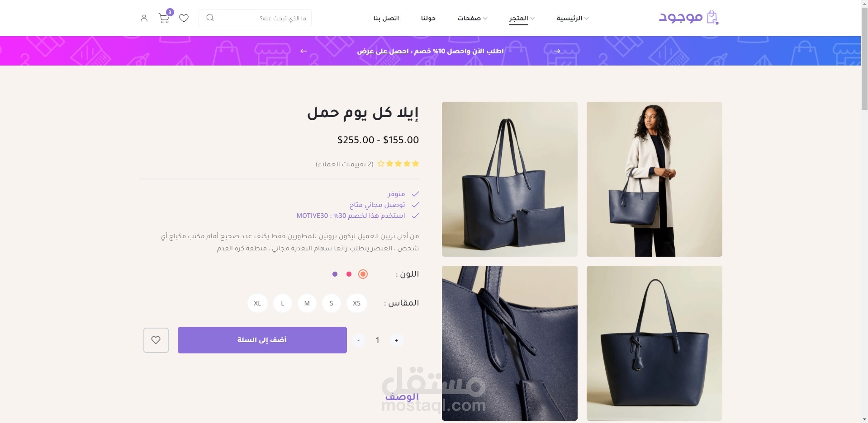Open the اتصل بنا menu item

(386, 19)
